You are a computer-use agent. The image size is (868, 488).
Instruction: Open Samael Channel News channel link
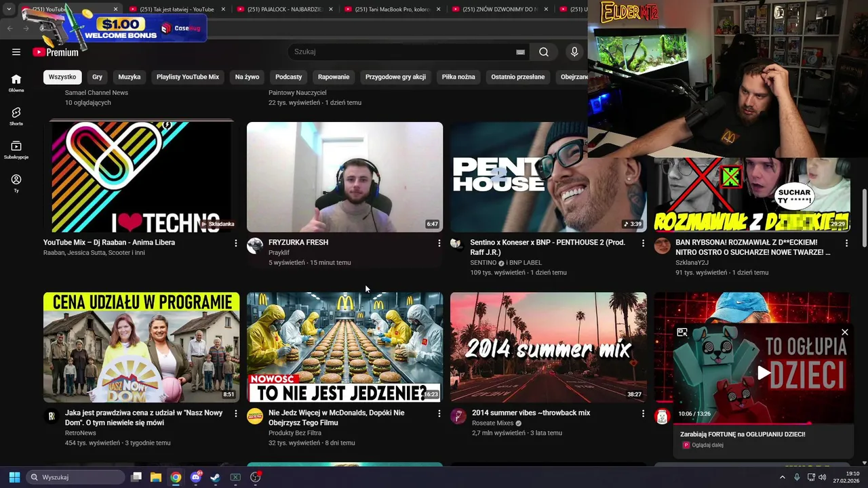click(x=96, y=92)
